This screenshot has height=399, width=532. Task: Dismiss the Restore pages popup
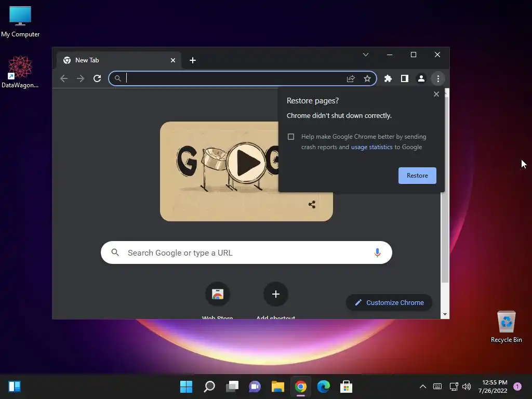pyautogui.click(x=436, y=94)
